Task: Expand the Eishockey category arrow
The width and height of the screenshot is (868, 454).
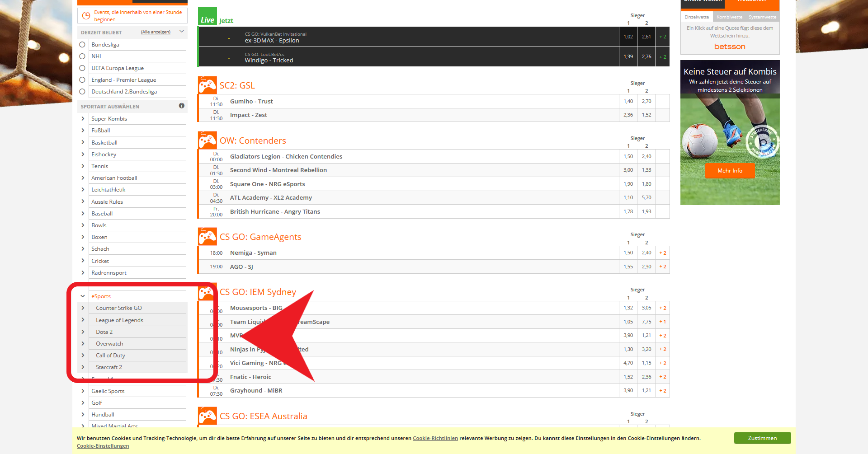Action: coord(83,154)
